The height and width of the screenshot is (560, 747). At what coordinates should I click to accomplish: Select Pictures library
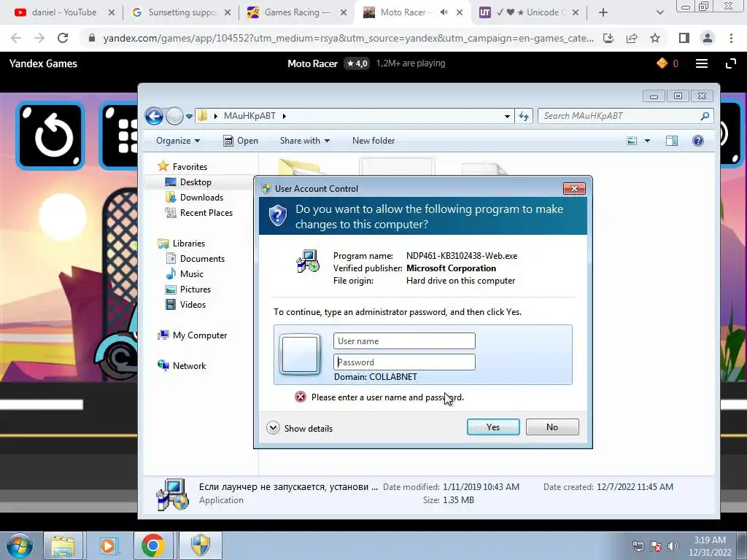pyautogui.click(x=196, y=289)
